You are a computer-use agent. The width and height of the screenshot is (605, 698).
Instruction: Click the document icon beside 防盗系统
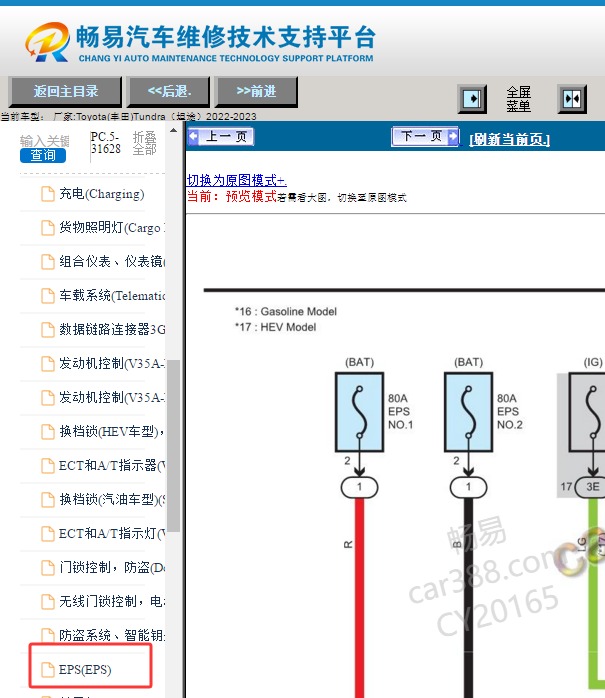[x=48, y=636]
